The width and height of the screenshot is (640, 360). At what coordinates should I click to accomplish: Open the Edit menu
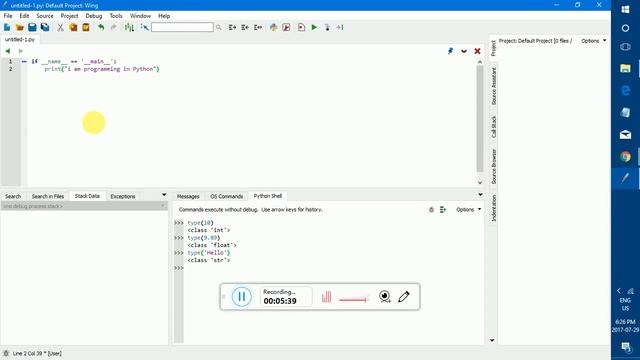click(24, 16)
